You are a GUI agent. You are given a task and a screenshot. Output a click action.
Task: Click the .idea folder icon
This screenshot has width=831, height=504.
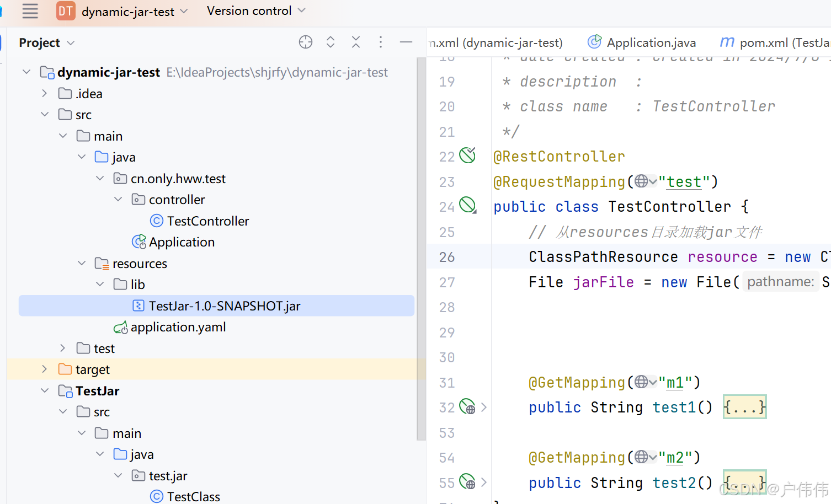click(65, 94)
